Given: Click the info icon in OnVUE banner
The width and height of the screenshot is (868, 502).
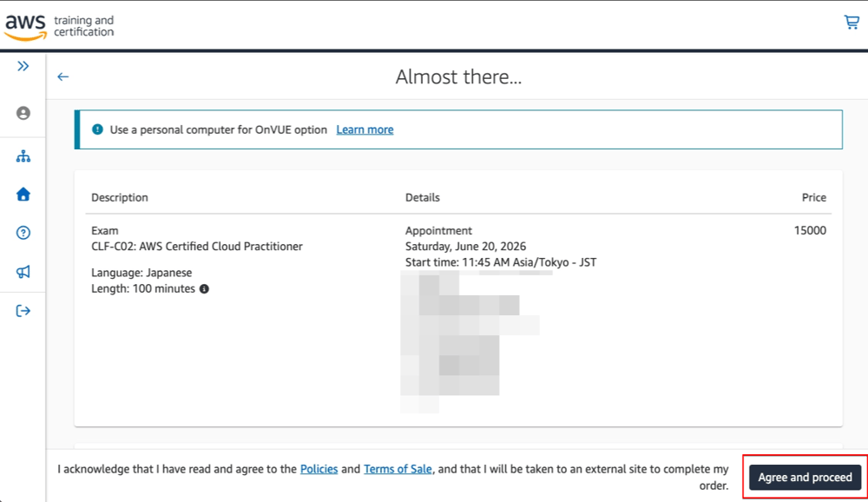Looking at the screenshot, I should pos(97,129).
